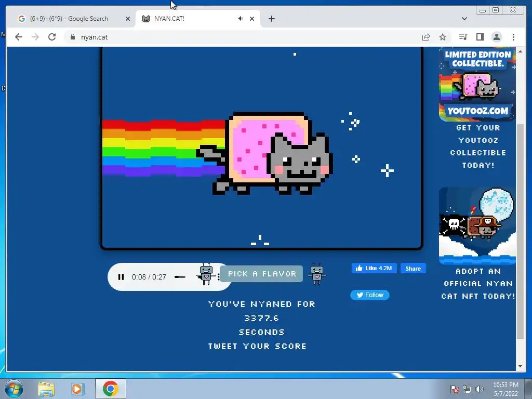Click the page vertical scrollbar thumb
532x399 pixels.
point(520,231)
